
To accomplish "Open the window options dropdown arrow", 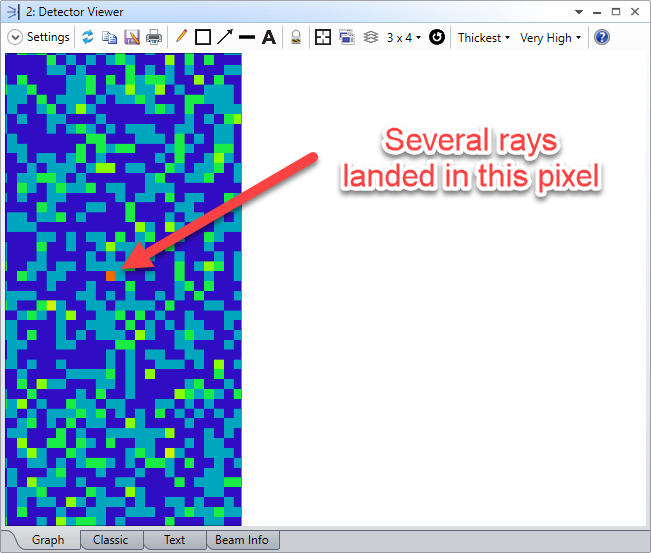I will tap(579, 12).
